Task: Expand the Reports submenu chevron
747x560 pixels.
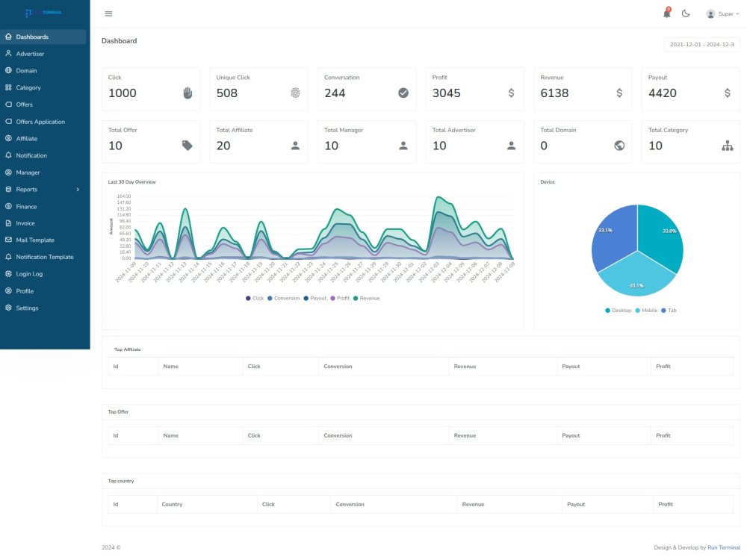Action: [78, 190]
